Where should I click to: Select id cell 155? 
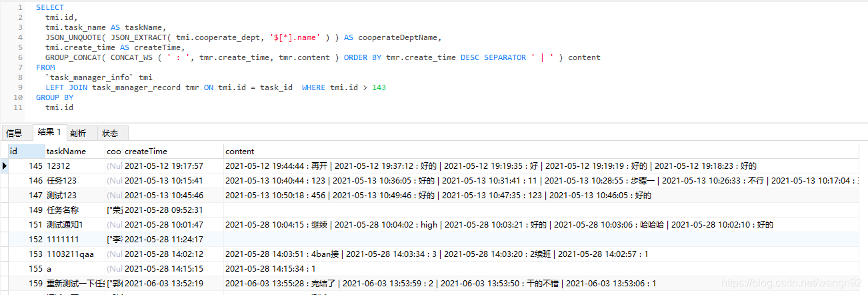(x=27, y=268)
